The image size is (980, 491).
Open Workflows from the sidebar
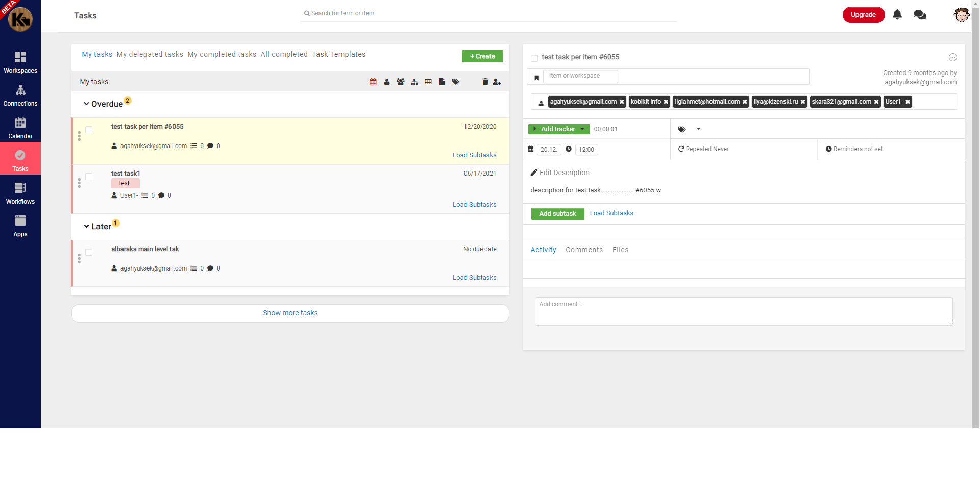[x=20, y=193]
